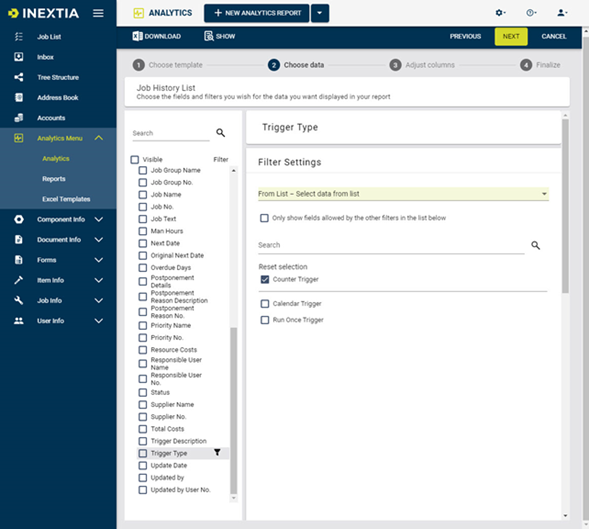Focus the field list Search input
The width and height of the screenshot is (589, 529).
click(x=171, y=133)
